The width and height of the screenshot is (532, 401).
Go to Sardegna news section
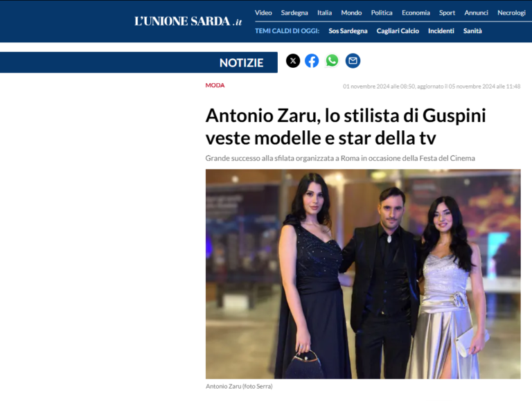[x=294, y=13]
